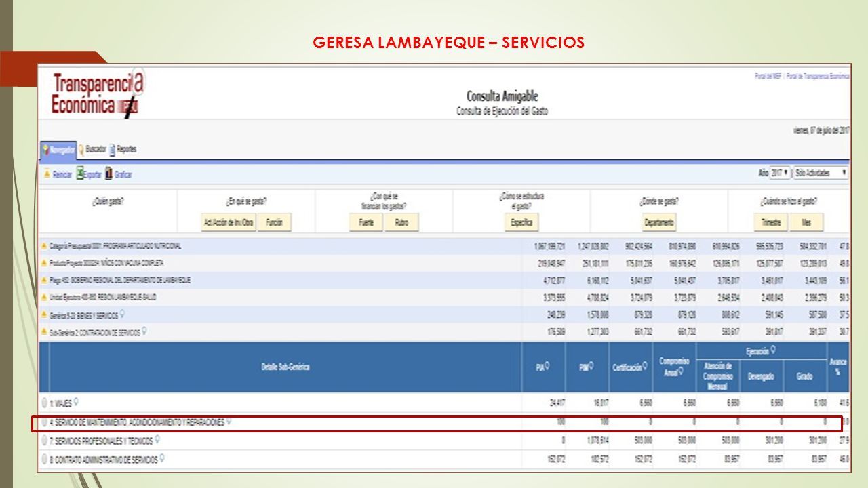The image size is (868, 488).
Task: Click the Exportar link
Action: point(93,175)
